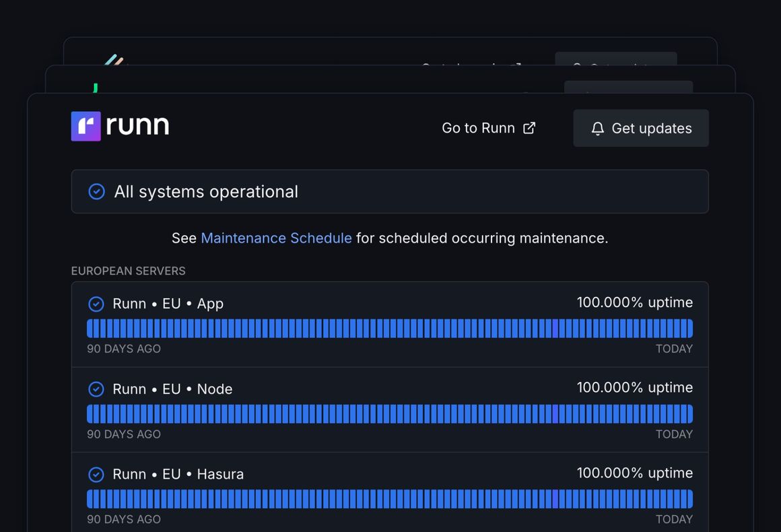Click the status check icon for Runn EU Node
Image resolution: width=781 pixels, height=532 pixels.
(x=96, y=389)
